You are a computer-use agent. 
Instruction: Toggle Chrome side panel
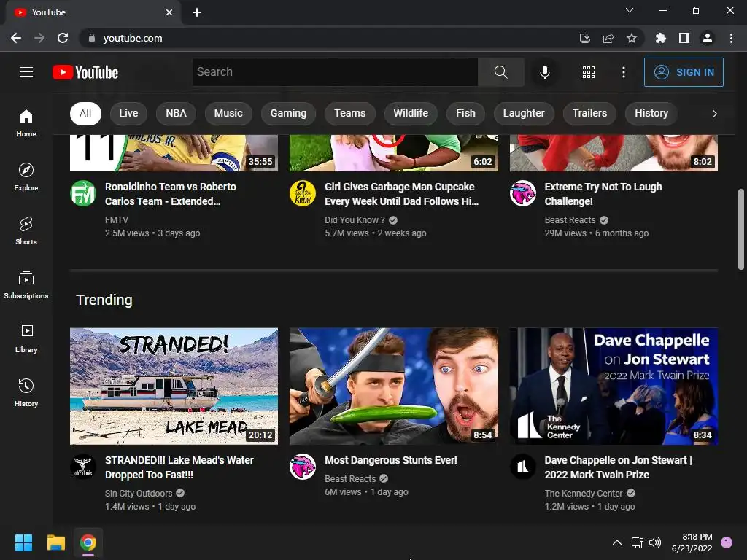pos(684,38)
